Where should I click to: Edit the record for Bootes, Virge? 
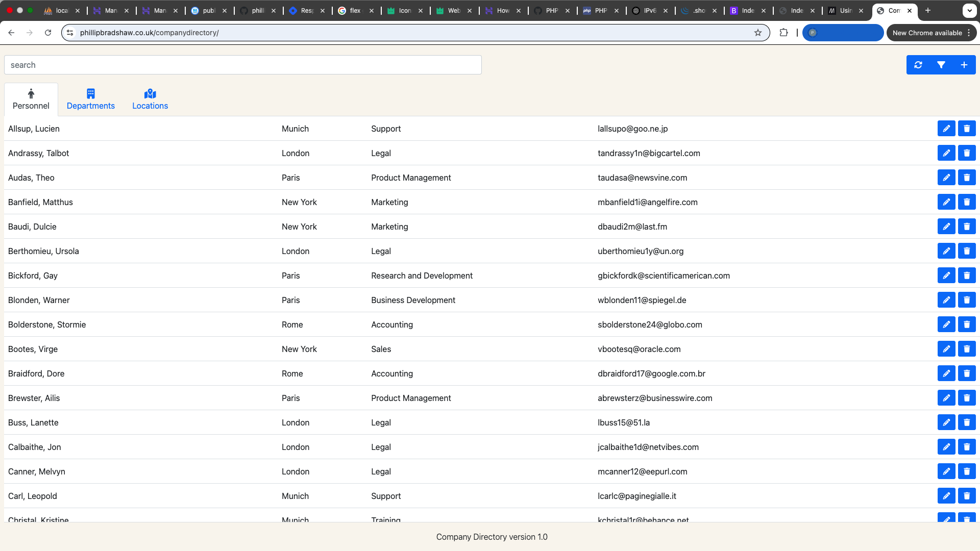tap(946, 349)
